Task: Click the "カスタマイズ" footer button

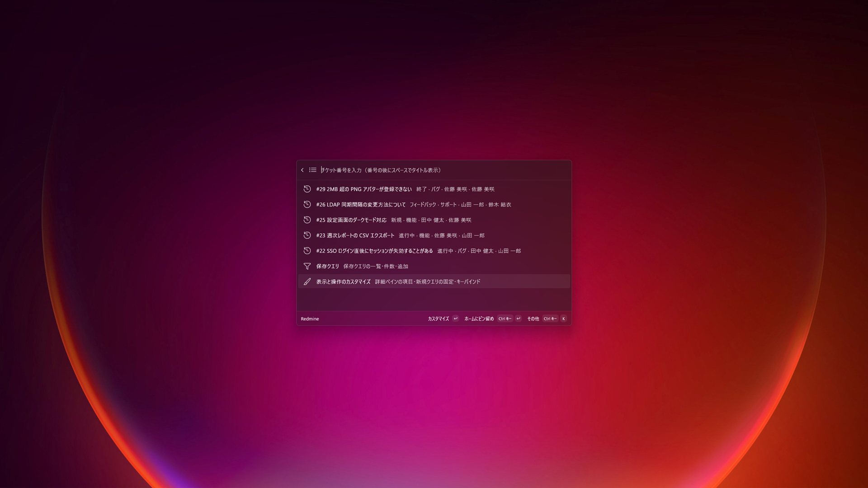Action: tap(443, 319)
